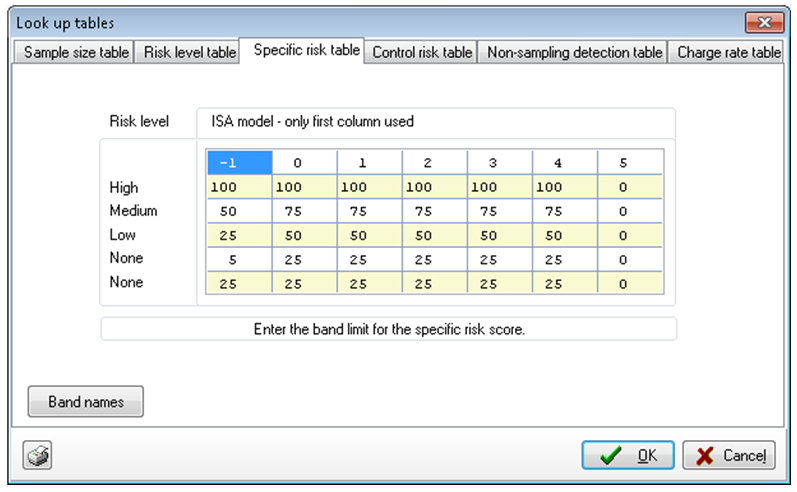797x492 pixels.
Task: Click last None row cell under column 0
Action: click(x=304, y=284)
